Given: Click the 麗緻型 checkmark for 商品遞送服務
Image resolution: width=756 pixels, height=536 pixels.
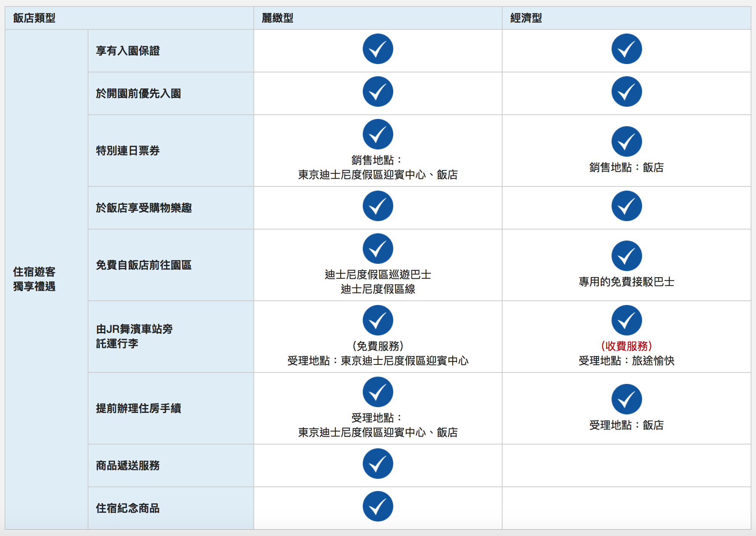Looking at the screenshot, I should (378, 464).
